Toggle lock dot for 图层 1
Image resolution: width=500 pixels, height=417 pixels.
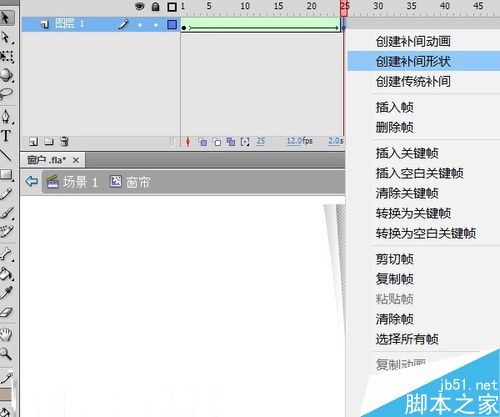tap(156, 25)
